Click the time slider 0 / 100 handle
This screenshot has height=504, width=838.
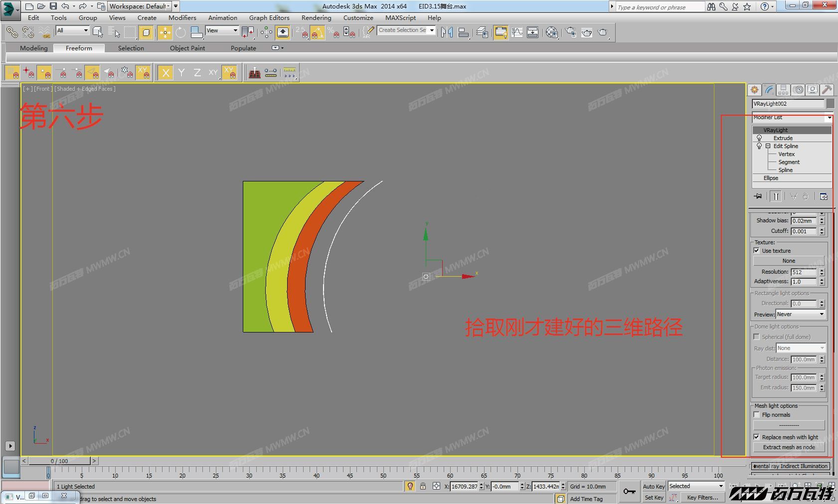59,461
